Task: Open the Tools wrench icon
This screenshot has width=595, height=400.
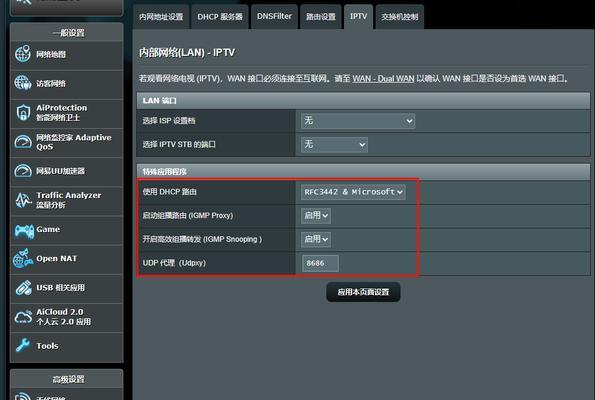Action: 23,345
